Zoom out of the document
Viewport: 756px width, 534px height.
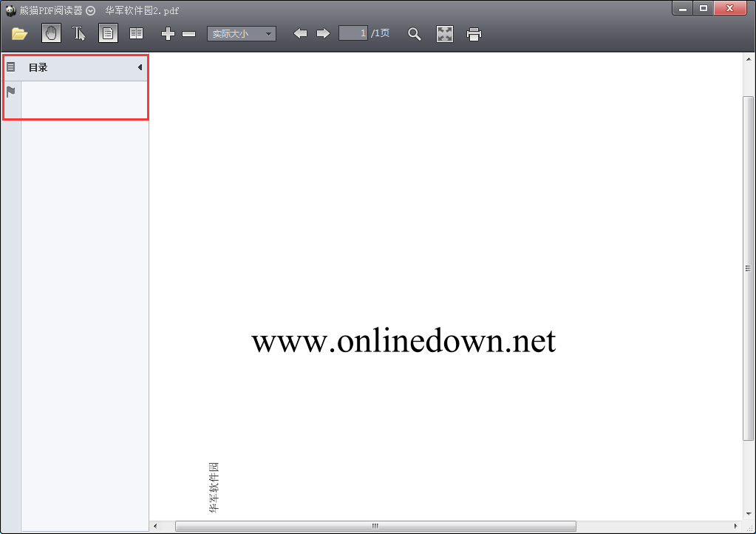coord(189,33)
